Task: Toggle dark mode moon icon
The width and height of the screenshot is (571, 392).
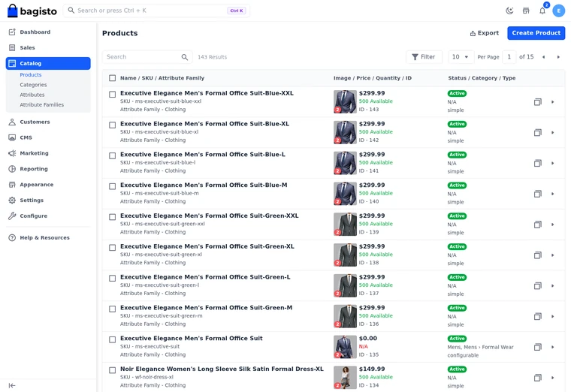Action: 509,11
